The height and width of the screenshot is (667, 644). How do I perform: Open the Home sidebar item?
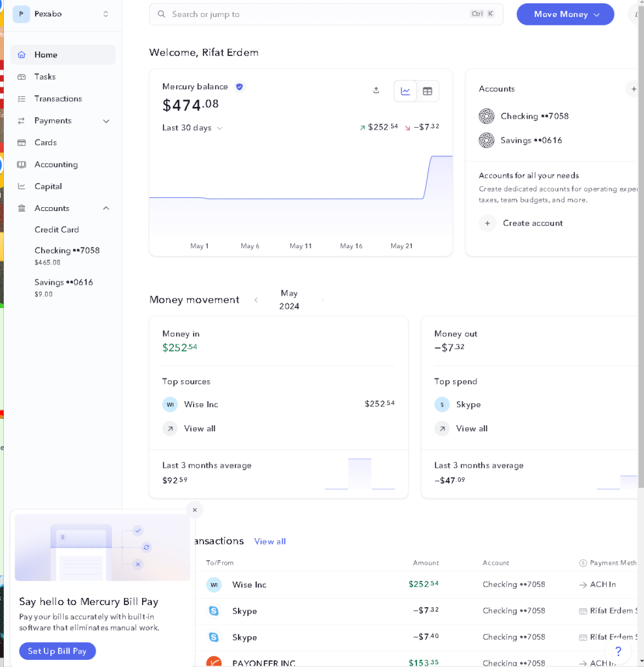click(63, 55)
